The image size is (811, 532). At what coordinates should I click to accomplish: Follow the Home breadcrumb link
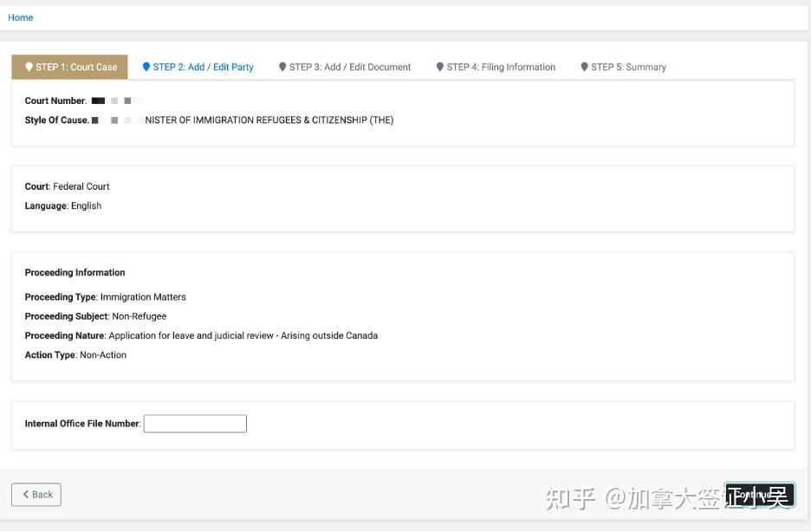pos(20,17)
